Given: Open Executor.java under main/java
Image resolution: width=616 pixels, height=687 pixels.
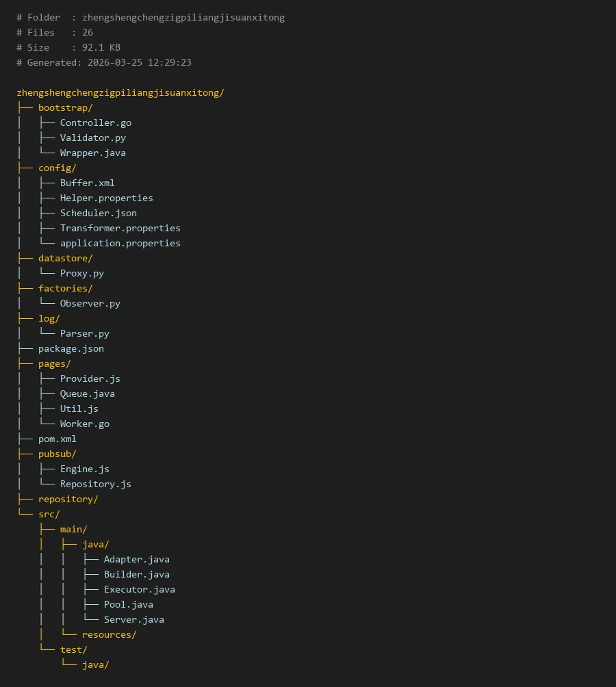Looking at the screenshot, I should pos(139,589).
